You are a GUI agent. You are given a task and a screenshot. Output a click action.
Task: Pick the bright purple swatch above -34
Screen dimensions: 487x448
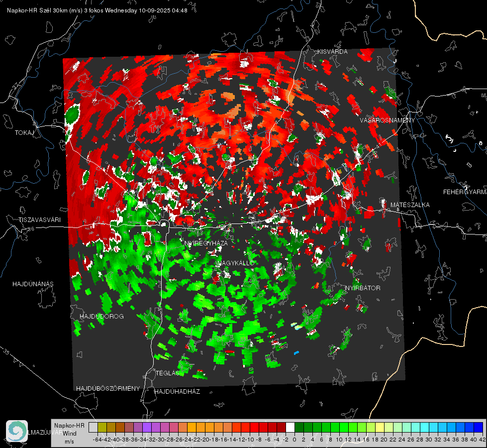click(x=147, y=428)
